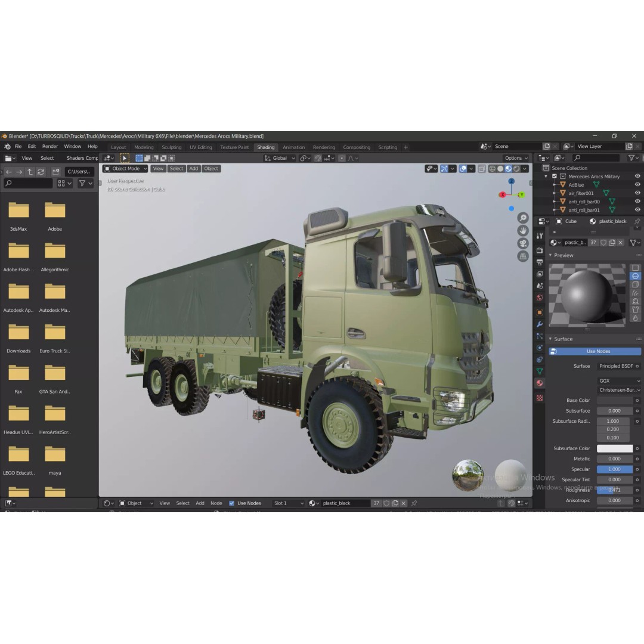Open the viewport Options dropdown
Image resolution: width=644 pixels, height=644 pixels.
click(x=516, y=158)
